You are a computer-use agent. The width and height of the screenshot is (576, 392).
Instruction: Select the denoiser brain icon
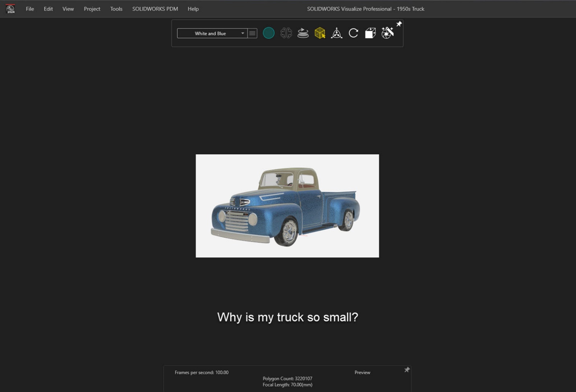coord(286,33)
